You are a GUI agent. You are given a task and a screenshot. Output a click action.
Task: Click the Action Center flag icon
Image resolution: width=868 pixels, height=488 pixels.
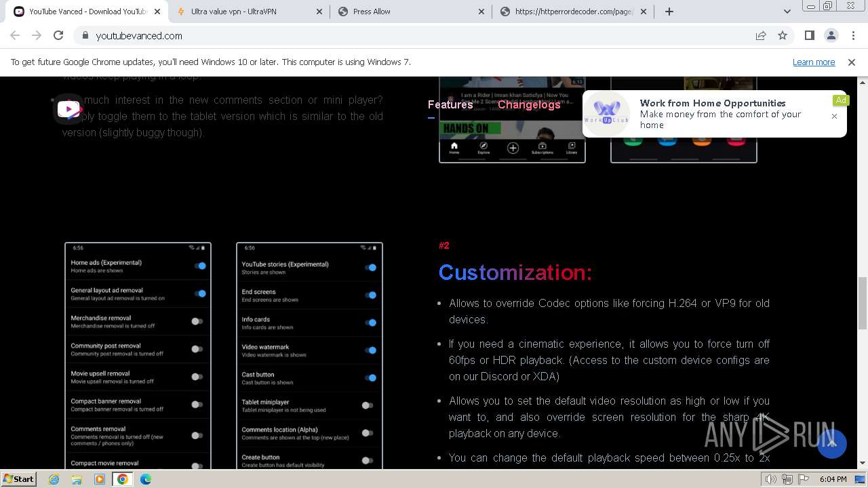point(804,479)
